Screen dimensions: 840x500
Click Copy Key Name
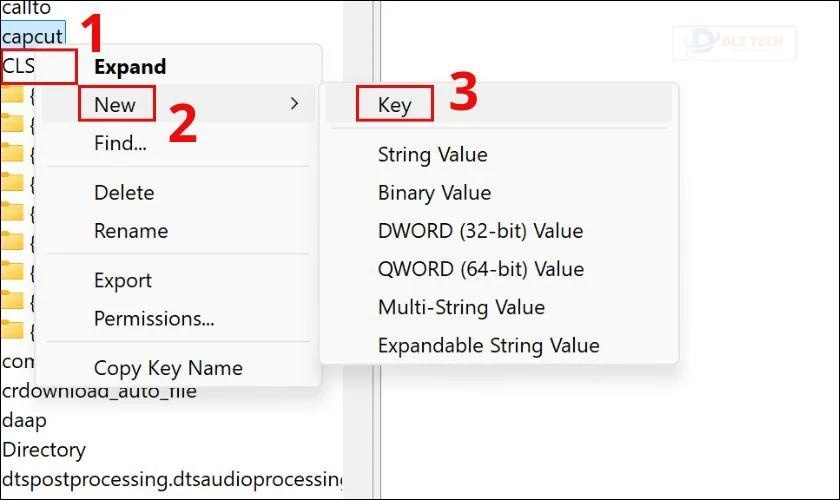(168, 368)
